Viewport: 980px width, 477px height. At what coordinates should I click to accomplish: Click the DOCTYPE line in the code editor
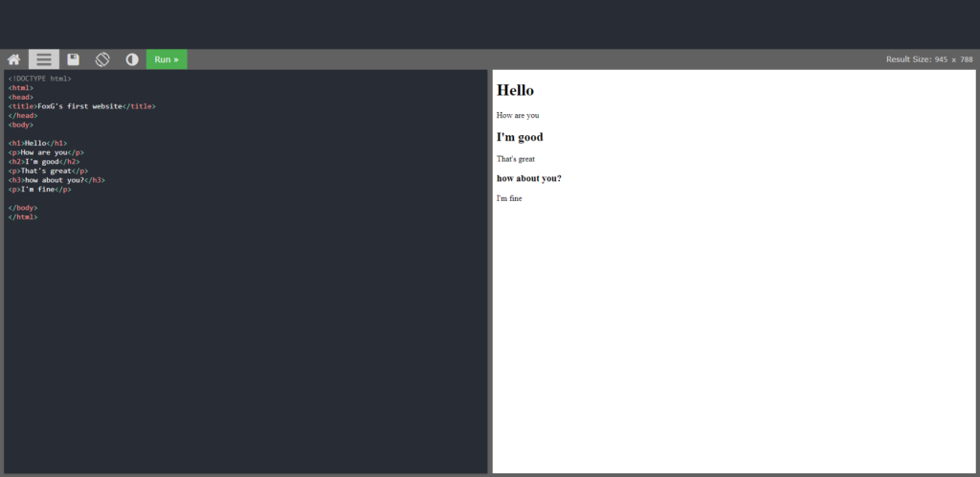coord(39,79)
